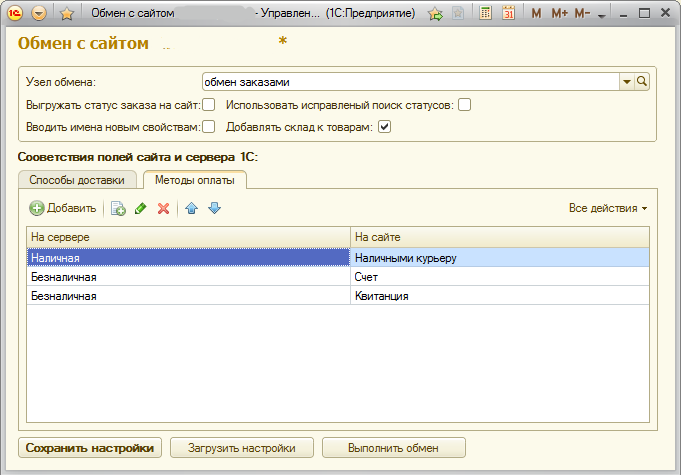This screenshot has width=681, height=475.
Task: Toggle Выгружать статус заказа на сайт checkbox
Action: (x=208, y=105)
